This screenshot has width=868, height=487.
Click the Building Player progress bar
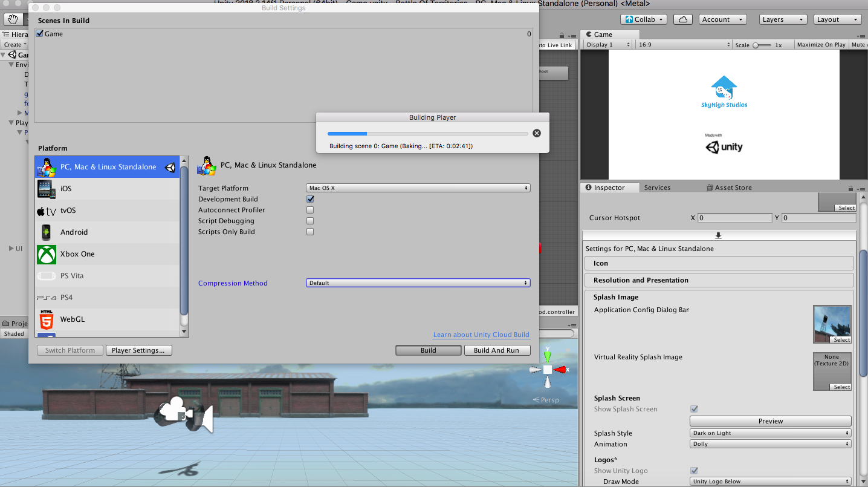click(428, 133)
